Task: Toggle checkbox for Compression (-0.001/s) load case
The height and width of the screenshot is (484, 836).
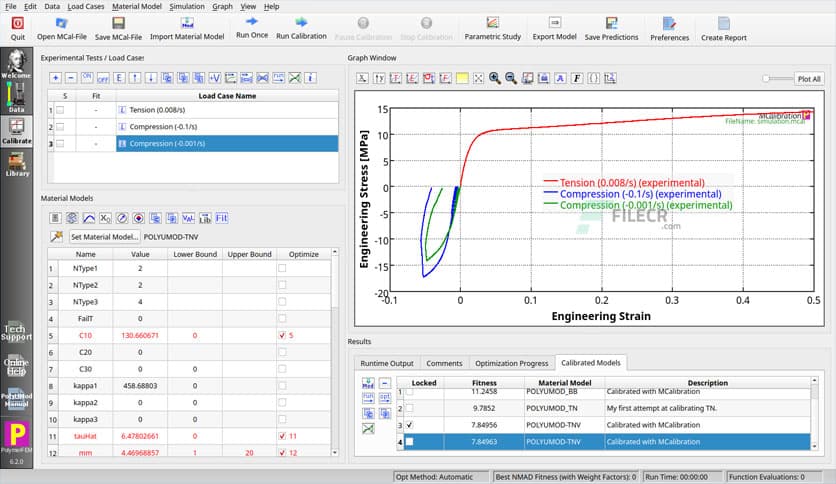Action: [60, 143]
